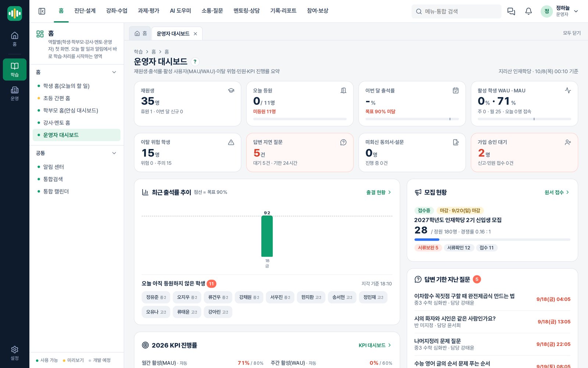Viewport: 588px width, 368px height.
Task: Click the 모집 현황 progress bar
Action: coord(492,240)
